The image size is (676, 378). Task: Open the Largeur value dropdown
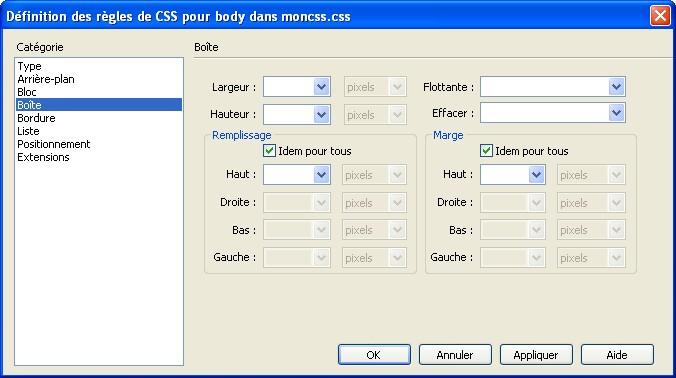(x=322, y=87)
